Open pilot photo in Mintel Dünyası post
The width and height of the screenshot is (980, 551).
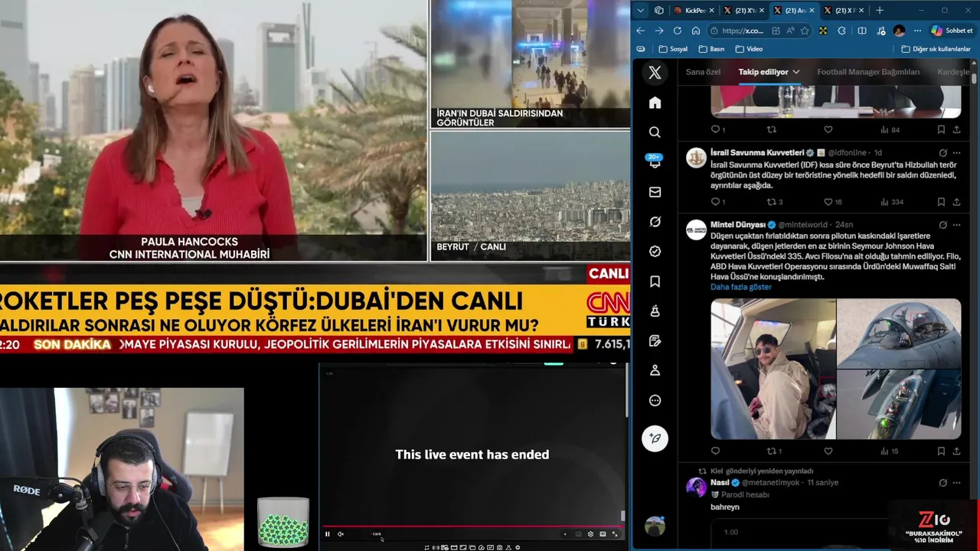pos(773,369)
